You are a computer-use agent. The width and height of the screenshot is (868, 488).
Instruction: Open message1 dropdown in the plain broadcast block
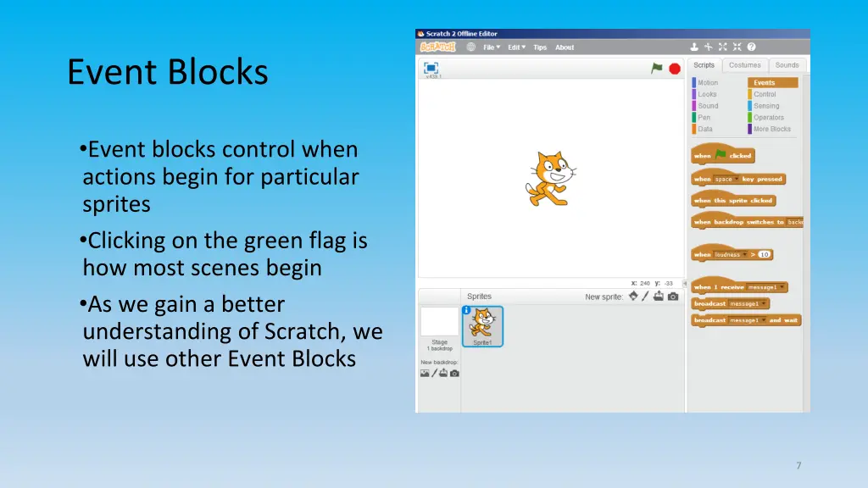click(x=748, y=304)
